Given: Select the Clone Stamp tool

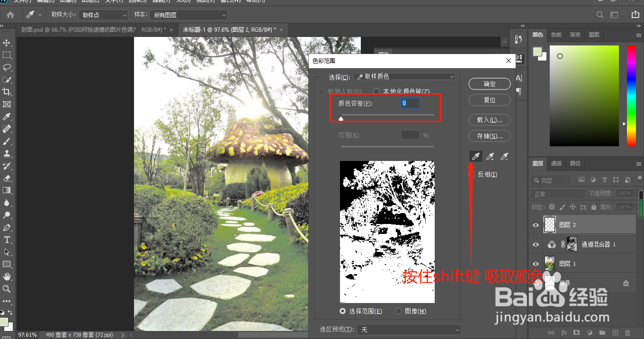Looking at the screenshot, I should point(7,153).
